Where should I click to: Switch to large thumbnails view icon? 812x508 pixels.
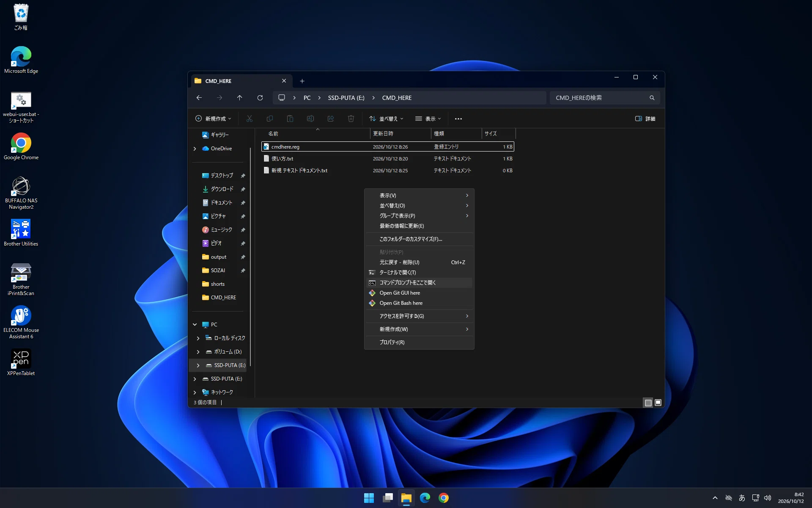658,403
